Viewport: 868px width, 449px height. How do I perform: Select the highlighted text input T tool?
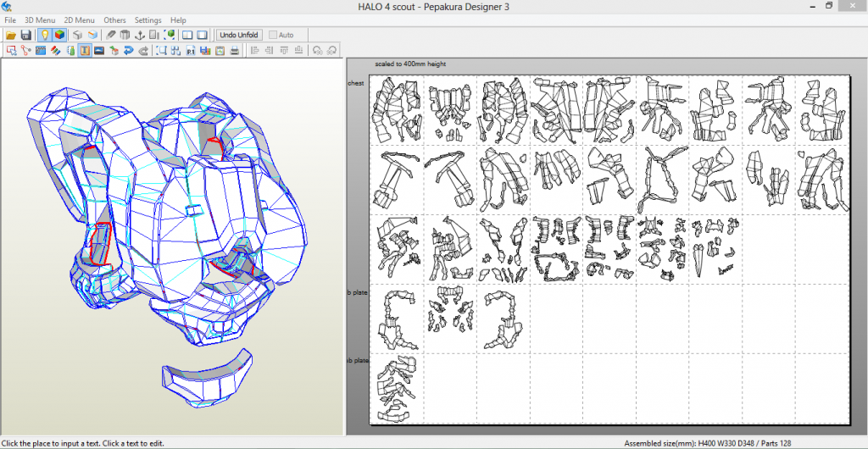tap(85, 51)
